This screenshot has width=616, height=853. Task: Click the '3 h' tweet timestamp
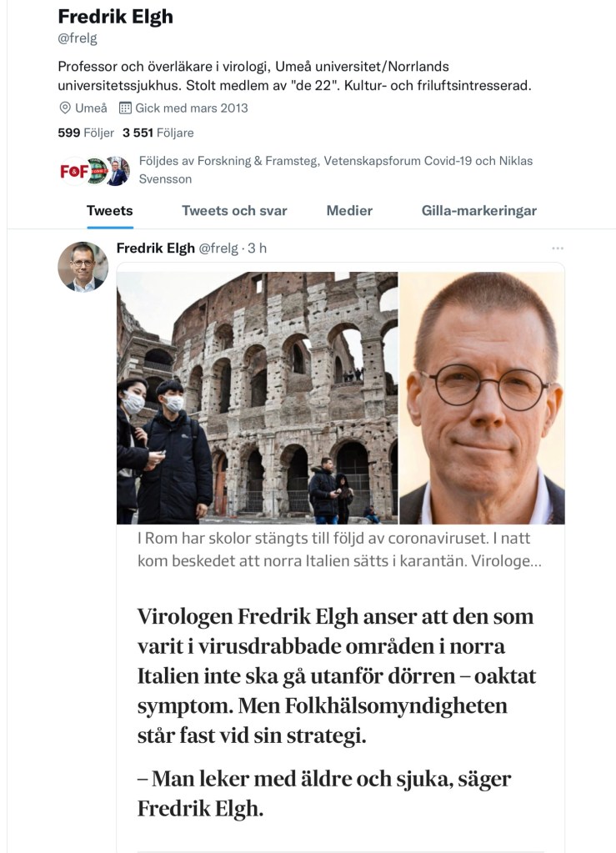point(258,248)
